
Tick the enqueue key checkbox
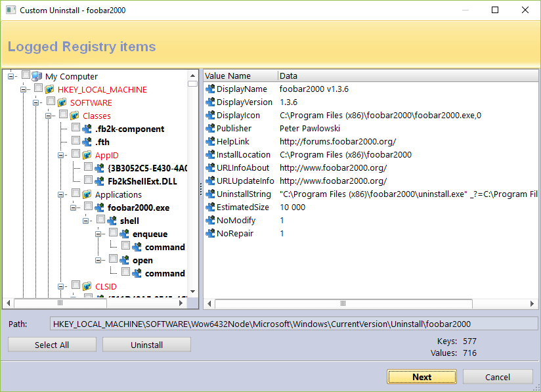click(x=113, y=232)
